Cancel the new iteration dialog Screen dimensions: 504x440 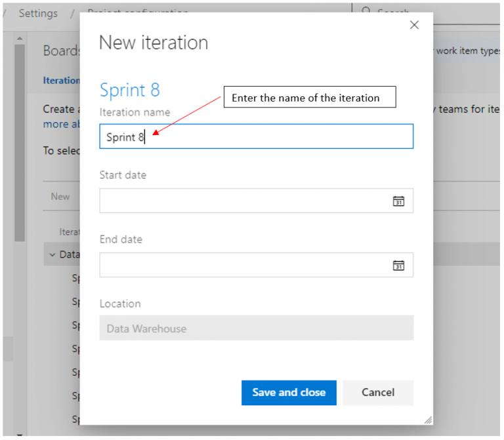378,392
